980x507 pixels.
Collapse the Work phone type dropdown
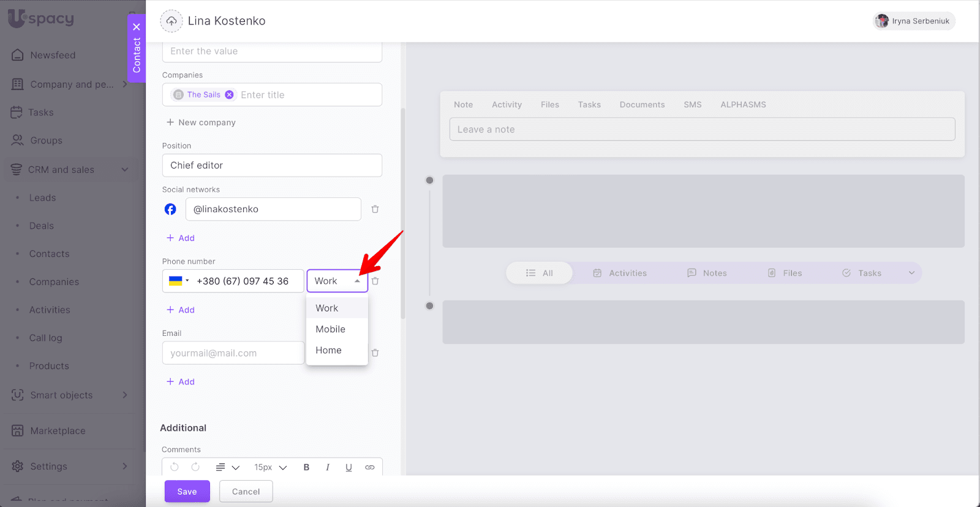point(356,281)
